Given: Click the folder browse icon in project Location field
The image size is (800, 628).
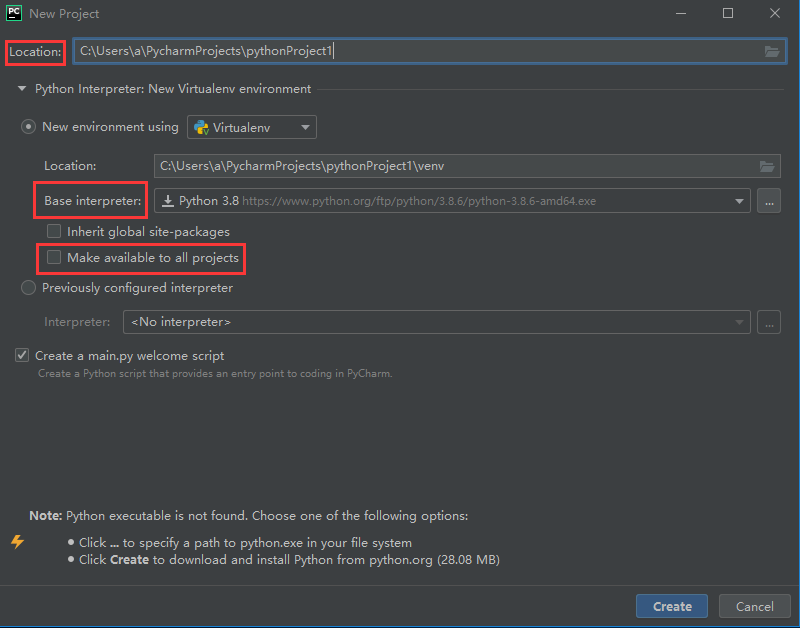Looking at the screenshot, I should coord(771,52).
